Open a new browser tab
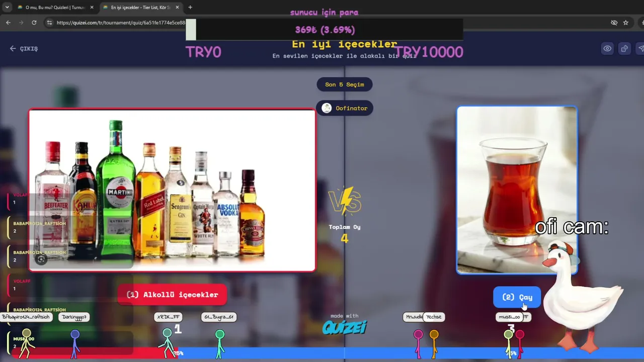This screenshot has height=362, width=644. [190, 8]
